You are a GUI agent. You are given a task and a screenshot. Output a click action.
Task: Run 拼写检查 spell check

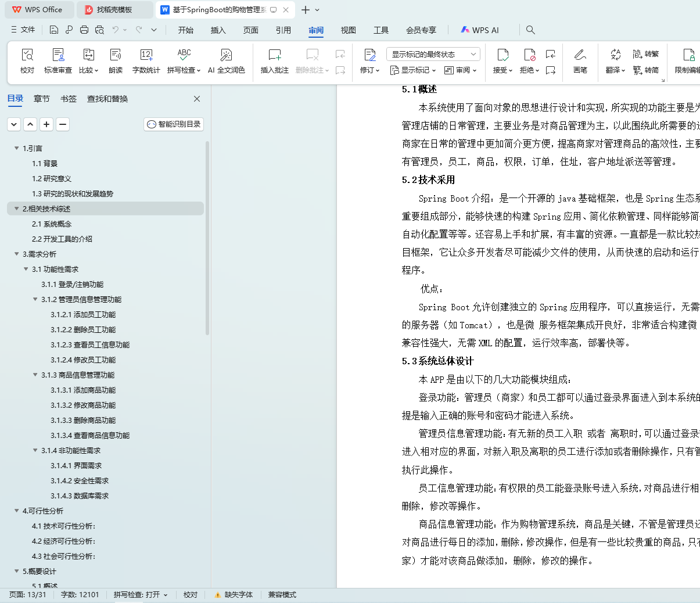coord(184,61)
